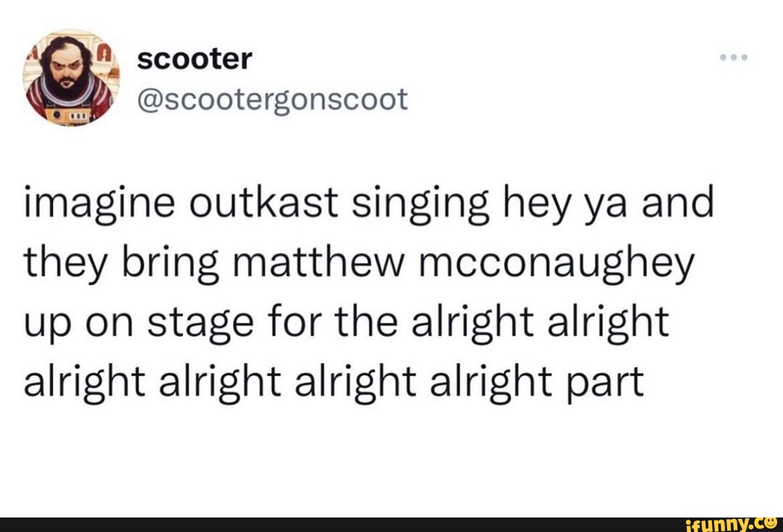Image resolution: width=783 pixels, height=532 pixels.
Task: Expand the more actions menu for this tweet
Action: (734, 56)
